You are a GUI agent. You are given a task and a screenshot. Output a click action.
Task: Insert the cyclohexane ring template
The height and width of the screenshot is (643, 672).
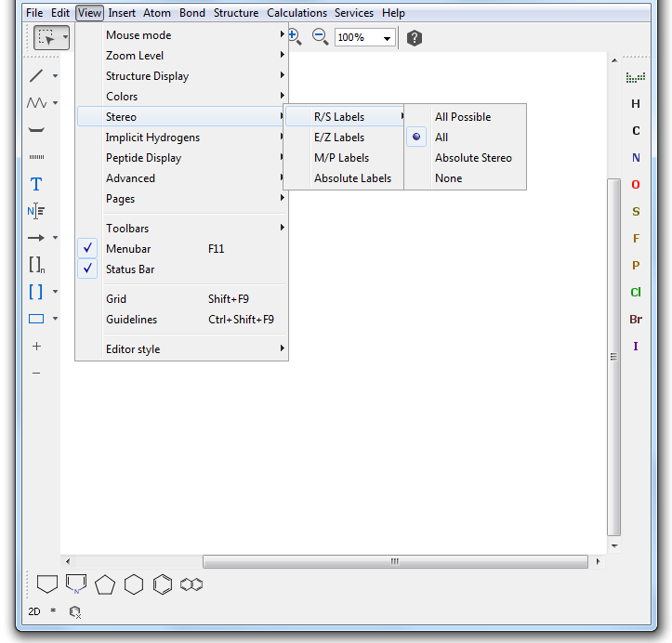pyautogui.click(x=134, y=584)
